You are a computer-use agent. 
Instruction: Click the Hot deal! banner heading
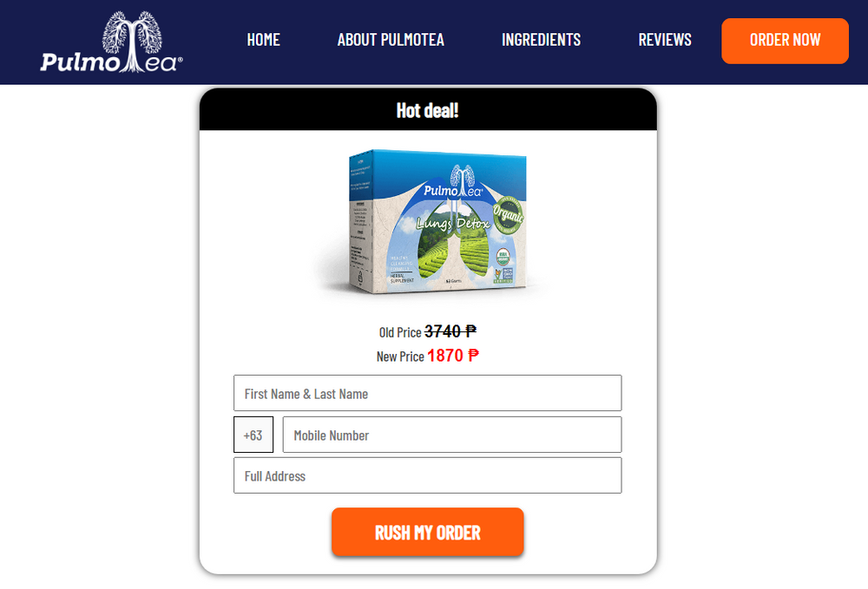(427, 110)
